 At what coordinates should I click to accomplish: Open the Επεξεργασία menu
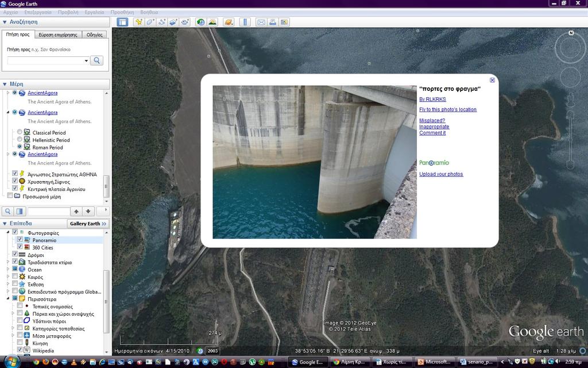point(38,13)
